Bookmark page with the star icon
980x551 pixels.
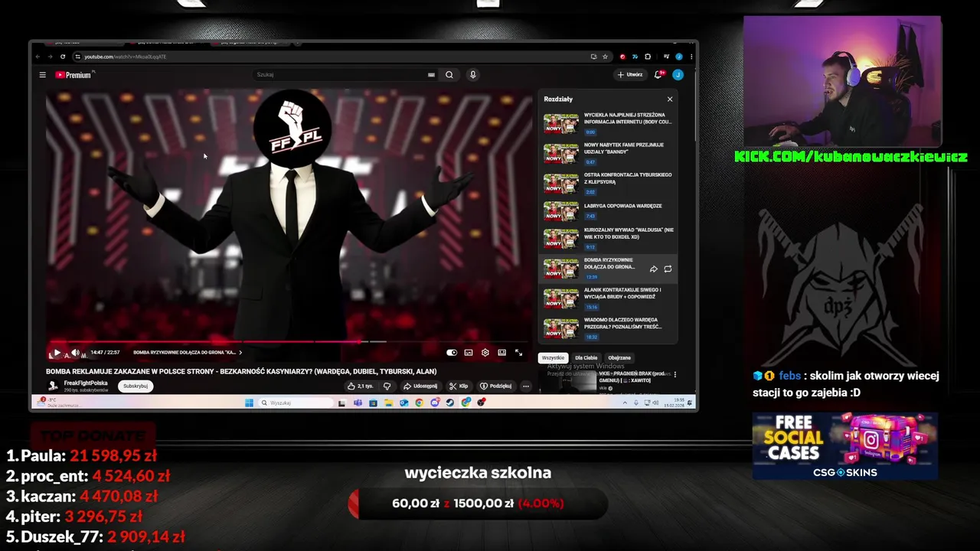pyautogui.click(x=605, y=57)
